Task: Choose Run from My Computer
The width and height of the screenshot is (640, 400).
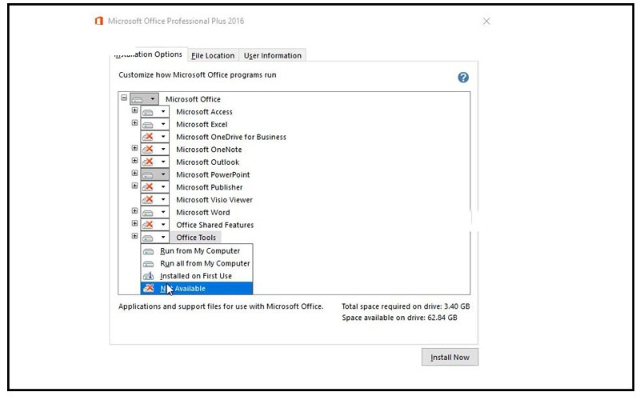Action: 197,251
